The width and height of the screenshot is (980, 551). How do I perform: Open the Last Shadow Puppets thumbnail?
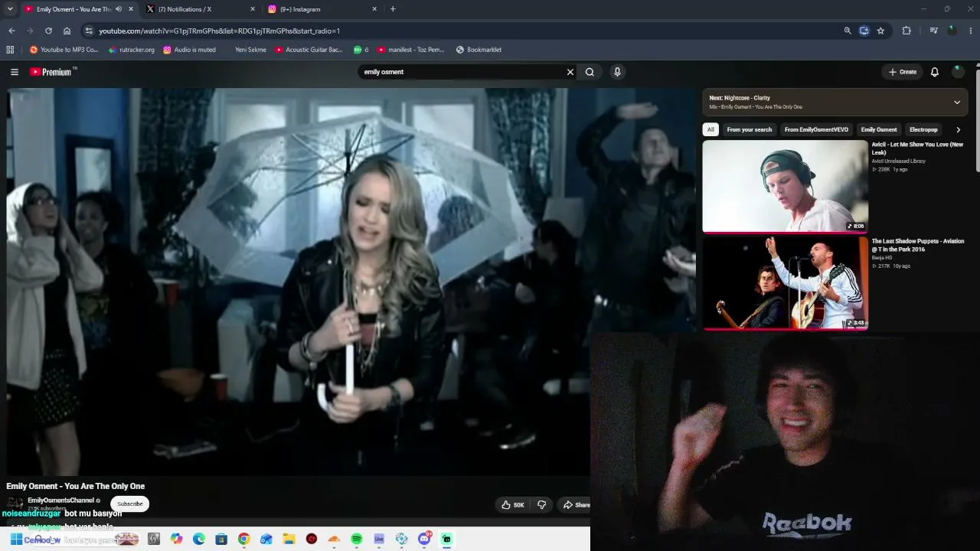click(x=786, y=282)
